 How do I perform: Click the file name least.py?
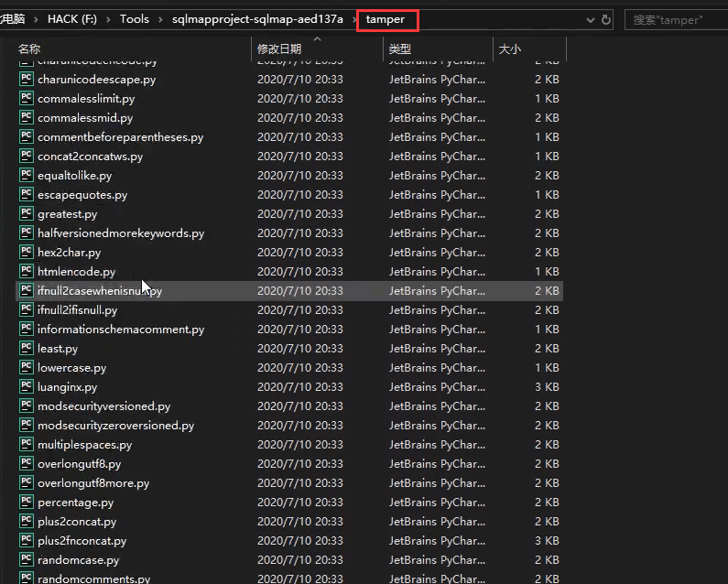pyautogui.click(x=58, y=349)
